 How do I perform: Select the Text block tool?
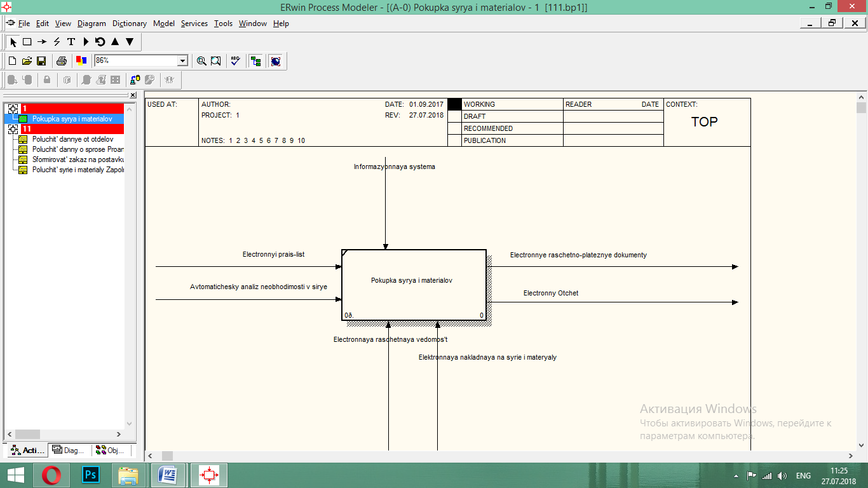click(71, 42)
